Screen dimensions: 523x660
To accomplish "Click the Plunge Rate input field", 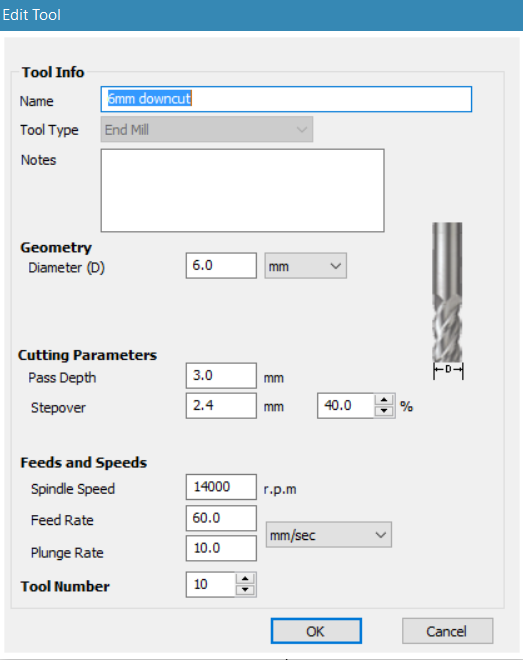I will tap(221, 548).
